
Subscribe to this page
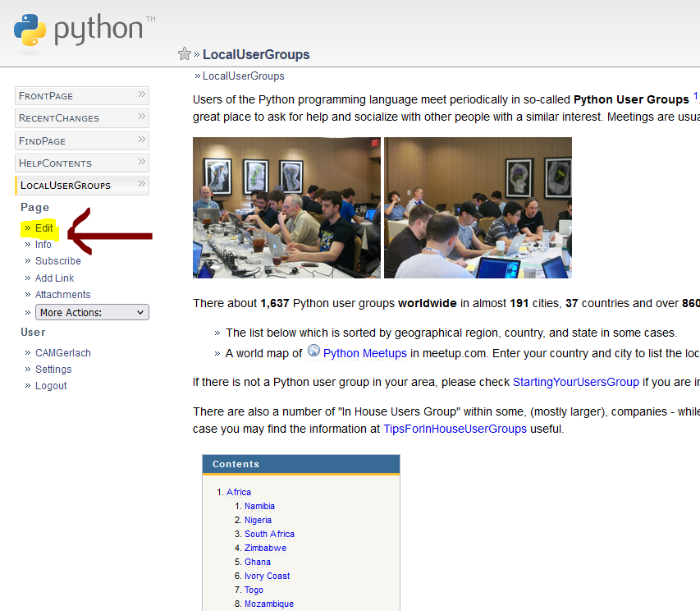click(58, 261)
